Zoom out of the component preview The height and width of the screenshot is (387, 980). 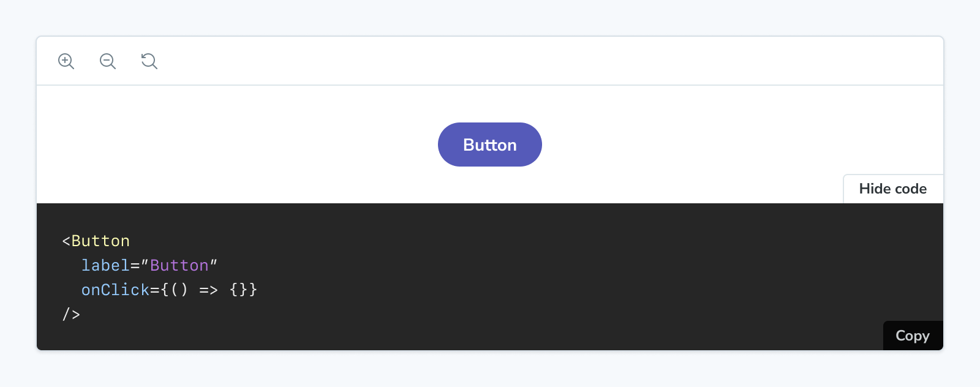tap(108, 61)
